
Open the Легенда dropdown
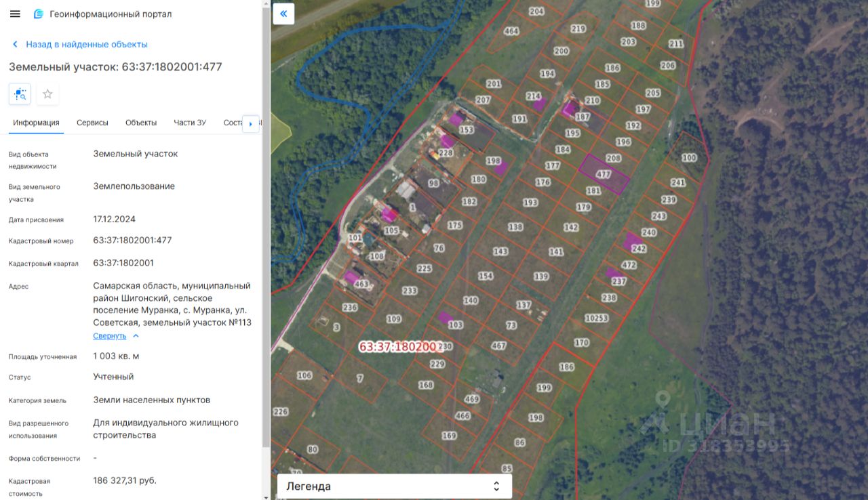point(394,486)
